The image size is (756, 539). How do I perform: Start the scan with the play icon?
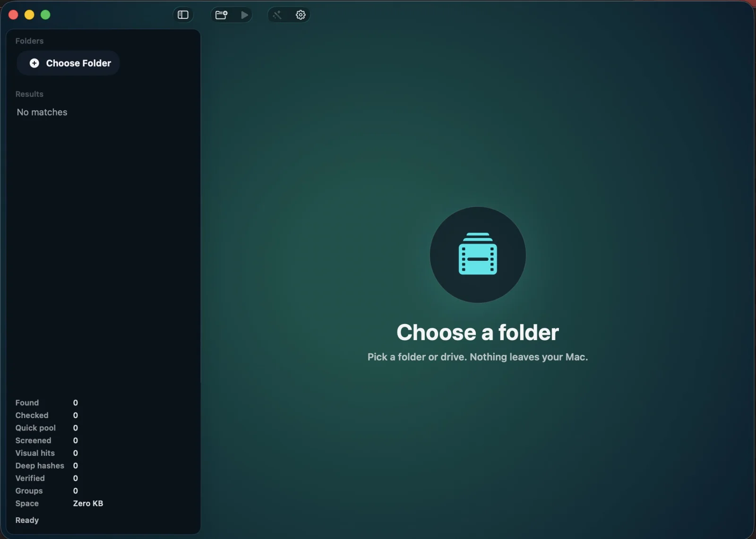pos(244,15)
